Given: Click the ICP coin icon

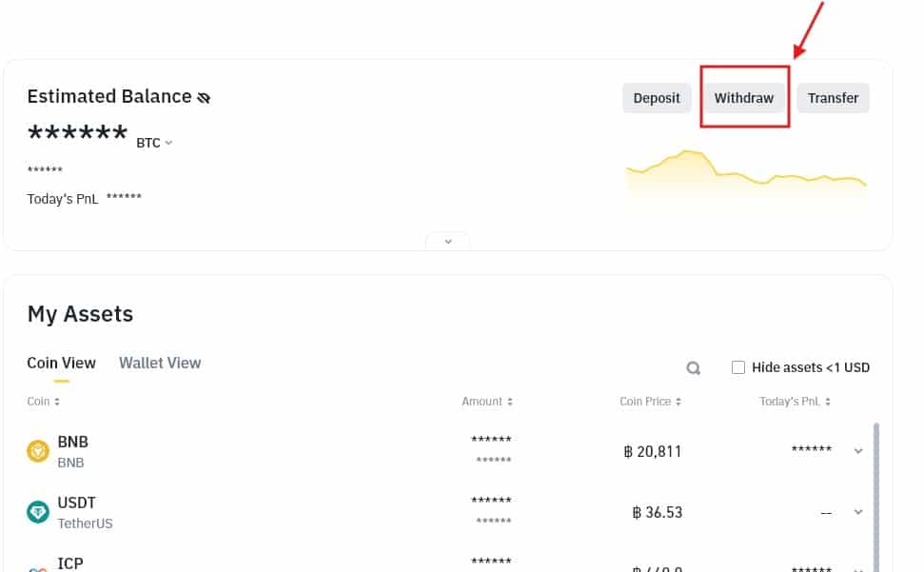Looking at the screenshot, I should click(38, 568).
